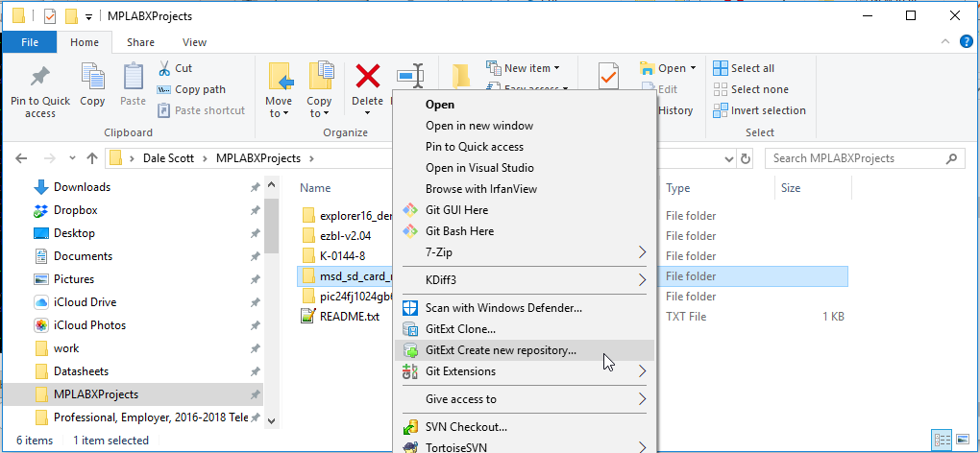Click Dale Scott in the address breadcrumb
This screenshot has width=980, height=453.
click(x=169, y=158)
